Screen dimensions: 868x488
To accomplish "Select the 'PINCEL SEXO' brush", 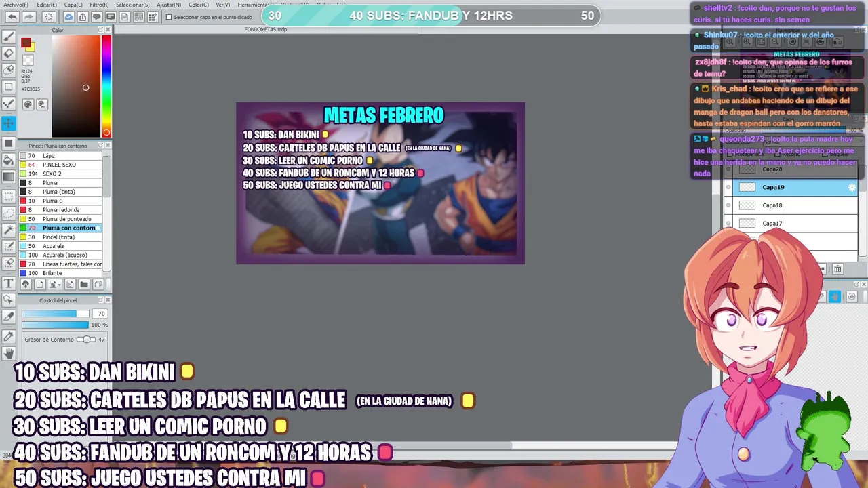I will [x=60, y=165].
